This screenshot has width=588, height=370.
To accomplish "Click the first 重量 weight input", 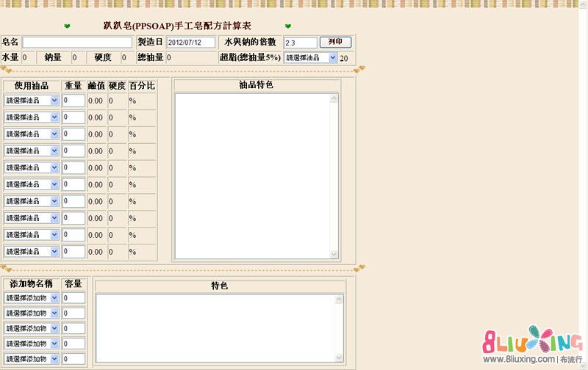I will [73, 100].
